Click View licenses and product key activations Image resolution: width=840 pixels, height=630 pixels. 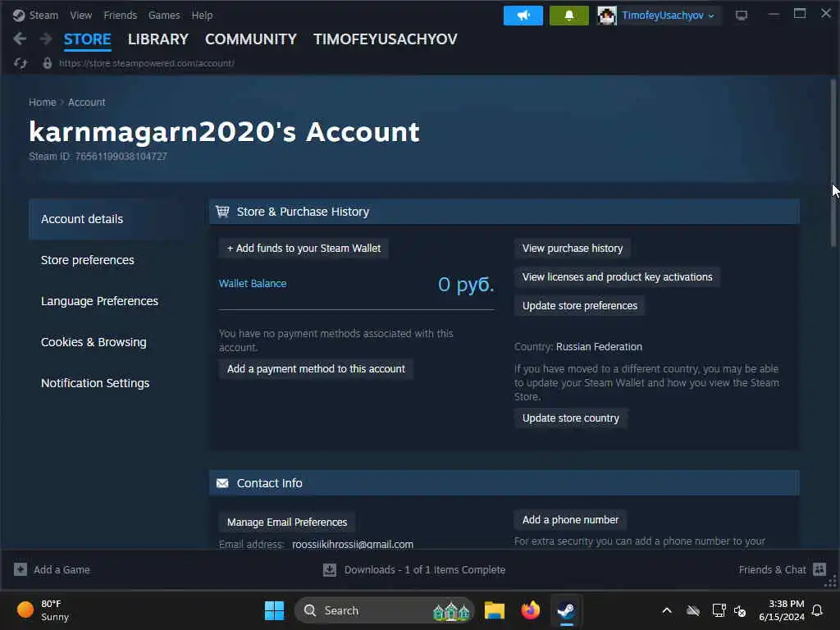coord(617,277)
